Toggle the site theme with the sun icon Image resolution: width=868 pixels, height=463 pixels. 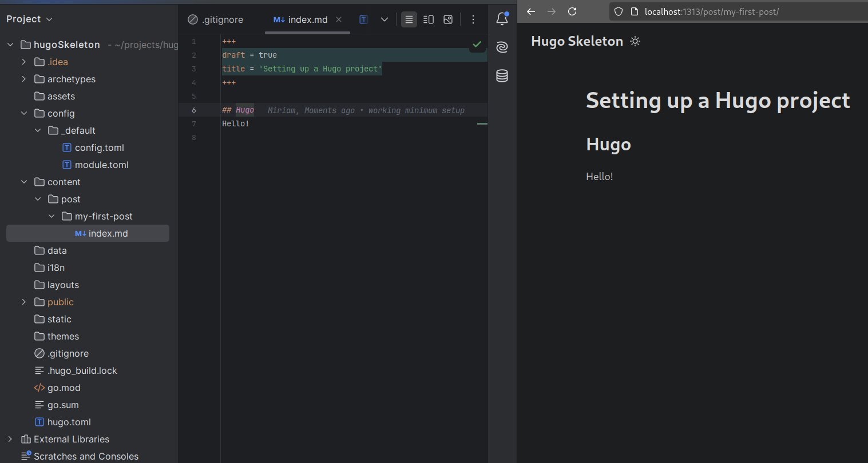coord(635,41)
